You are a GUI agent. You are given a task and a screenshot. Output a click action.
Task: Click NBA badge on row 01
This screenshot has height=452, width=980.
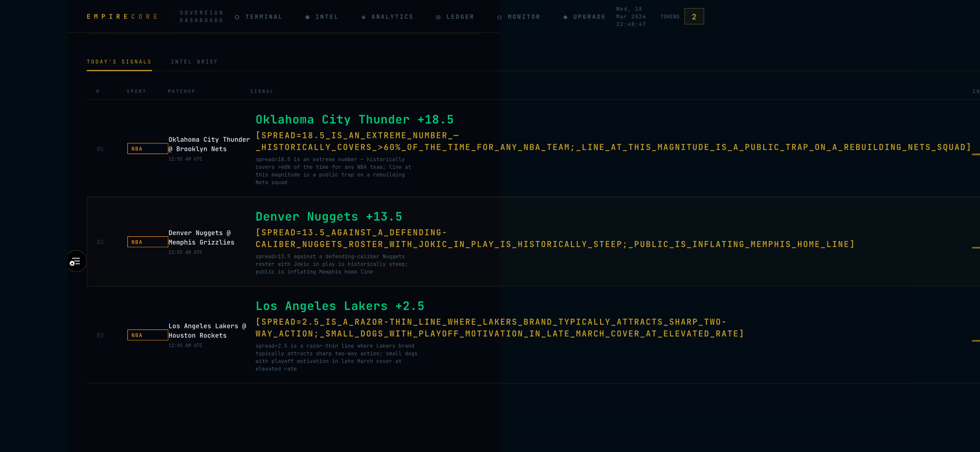[x=147, y=149]
